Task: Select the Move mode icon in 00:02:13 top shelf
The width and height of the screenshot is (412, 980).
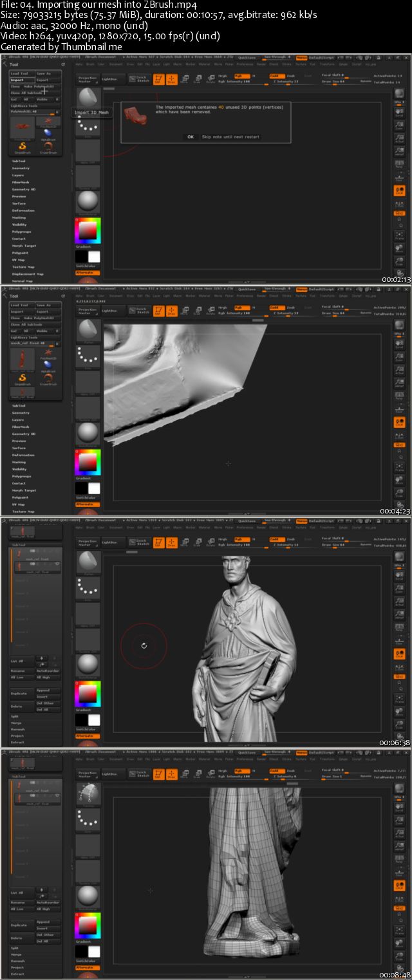Action: (185, 79)
